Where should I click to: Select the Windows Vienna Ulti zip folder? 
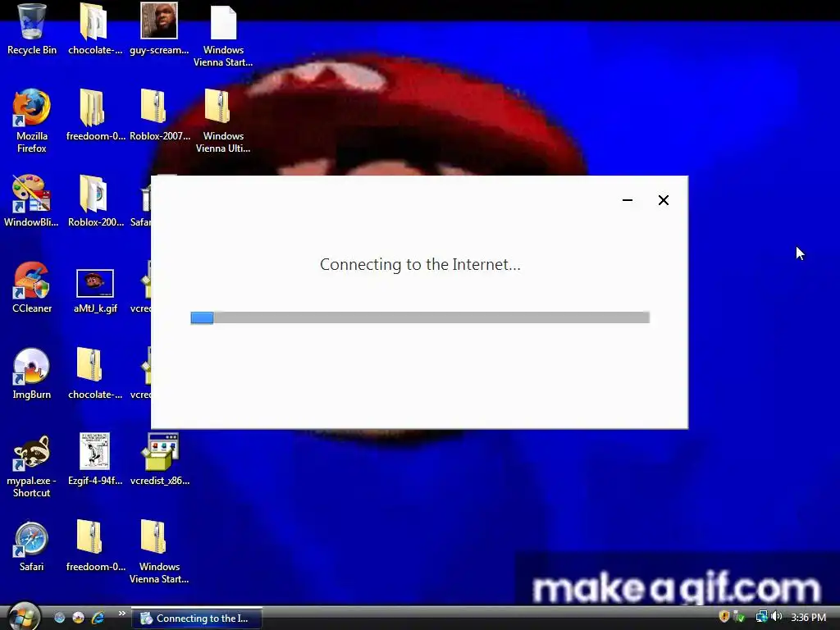click(223, 121)
